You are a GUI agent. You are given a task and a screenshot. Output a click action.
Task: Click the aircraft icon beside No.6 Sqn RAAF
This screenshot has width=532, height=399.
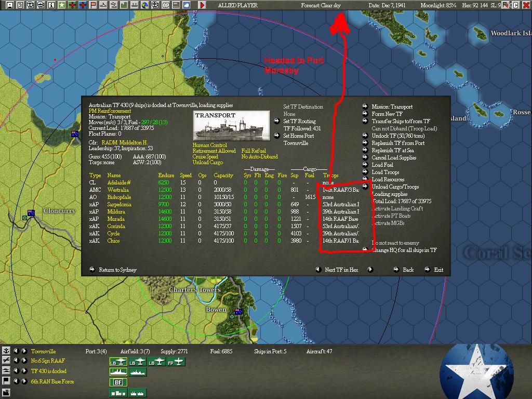pyautogui.click(x=6, y=361)
